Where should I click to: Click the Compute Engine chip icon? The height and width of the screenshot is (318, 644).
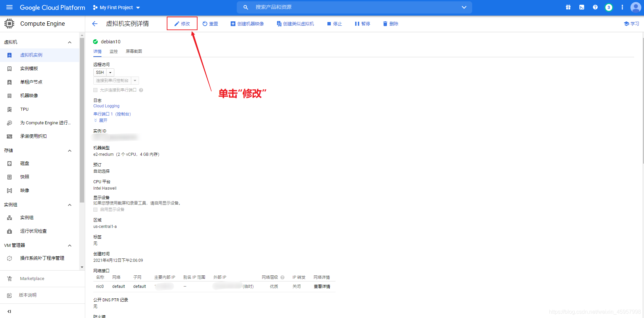point(9,23)
